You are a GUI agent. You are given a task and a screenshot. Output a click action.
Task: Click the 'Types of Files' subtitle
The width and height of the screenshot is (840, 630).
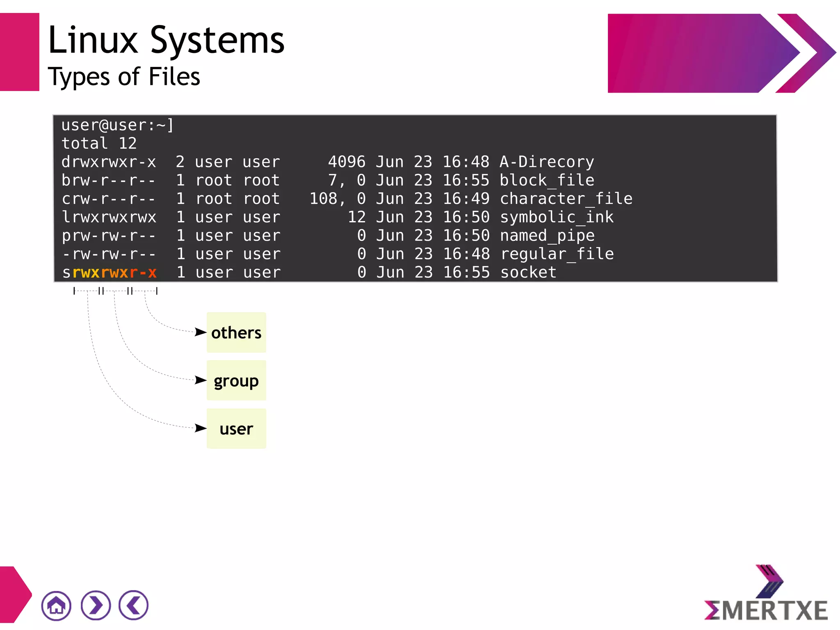(124, 76)
